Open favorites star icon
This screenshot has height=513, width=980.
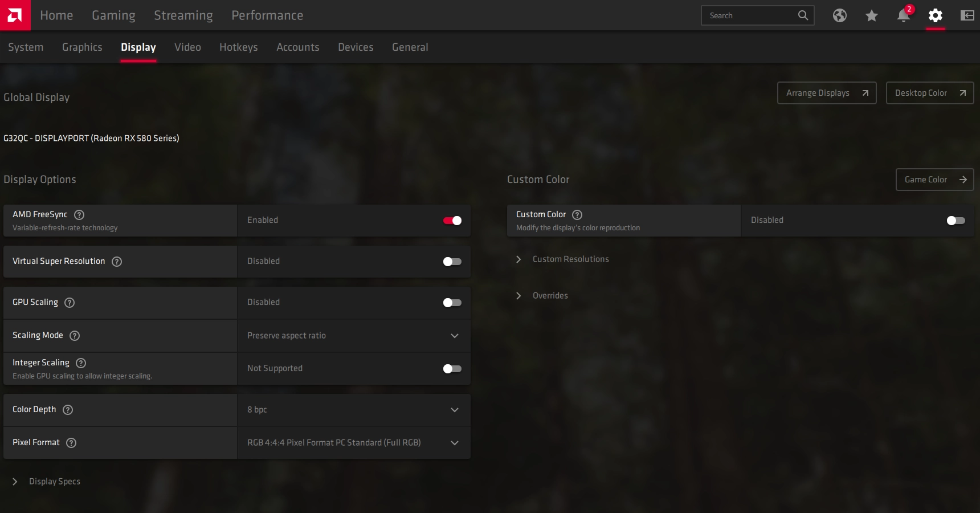[871, 15]
